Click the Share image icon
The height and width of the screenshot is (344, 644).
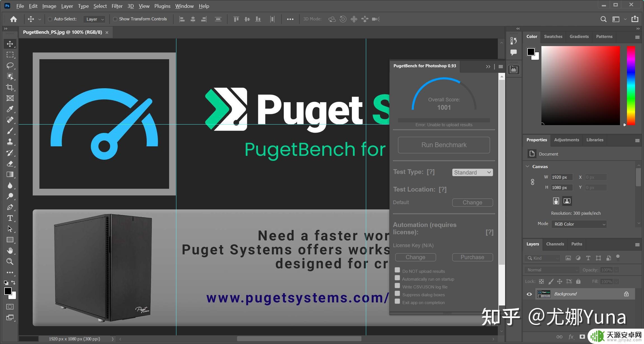[635, 19]
